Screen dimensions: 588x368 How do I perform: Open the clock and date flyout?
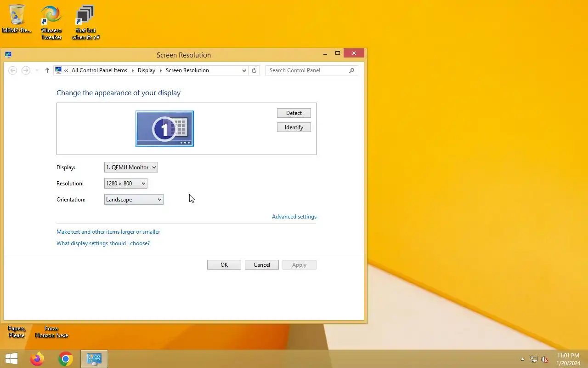click(568, 359)
